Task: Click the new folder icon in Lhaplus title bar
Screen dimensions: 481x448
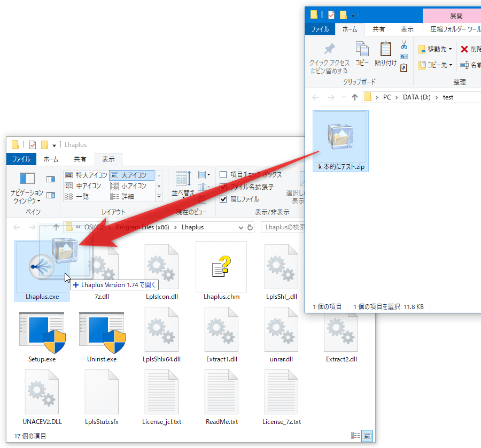Action: point(44,144)
